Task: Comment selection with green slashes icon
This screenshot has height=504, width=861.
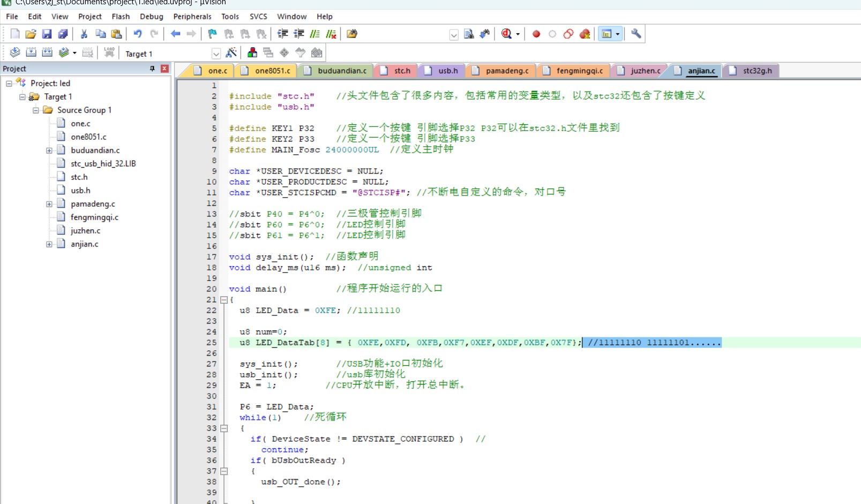Action: tap(315, 34)
